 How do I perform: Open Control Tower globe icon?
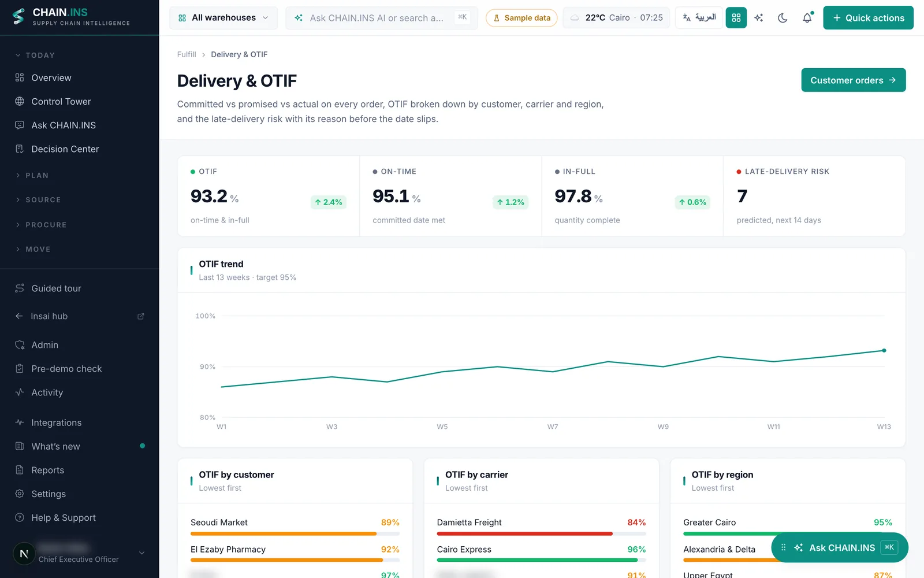tap(20, 101)
